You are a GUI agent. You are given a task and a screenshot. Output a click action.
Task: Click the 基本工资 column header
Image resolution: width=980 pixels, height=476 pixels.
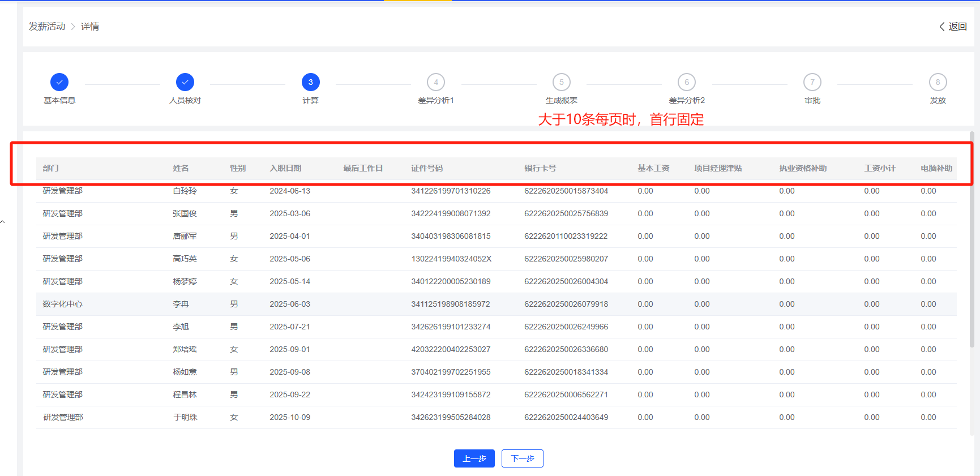point(653,168)
